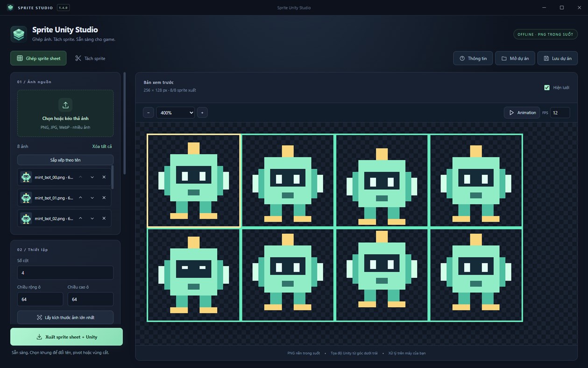Click the version 1.4.0 badge
This screenshot has height=368, width=588.
[63, 7]
